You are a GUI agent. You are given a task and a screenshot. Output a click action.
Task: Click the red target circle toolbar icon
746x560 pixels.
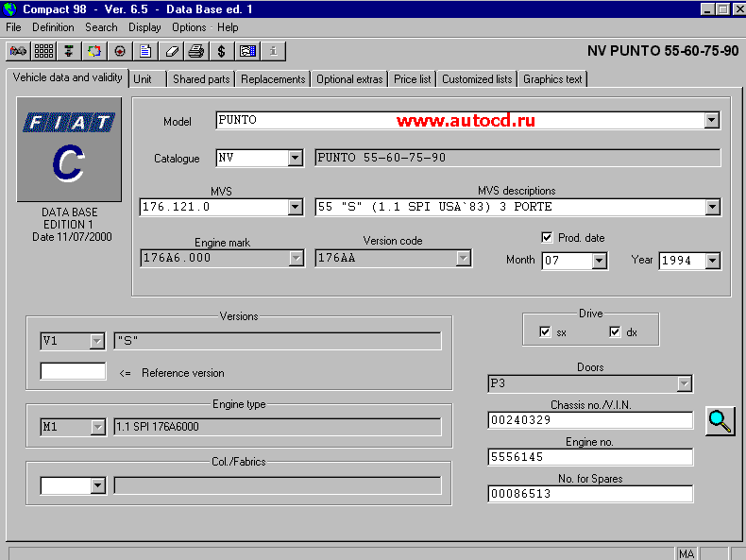point(120,51)
